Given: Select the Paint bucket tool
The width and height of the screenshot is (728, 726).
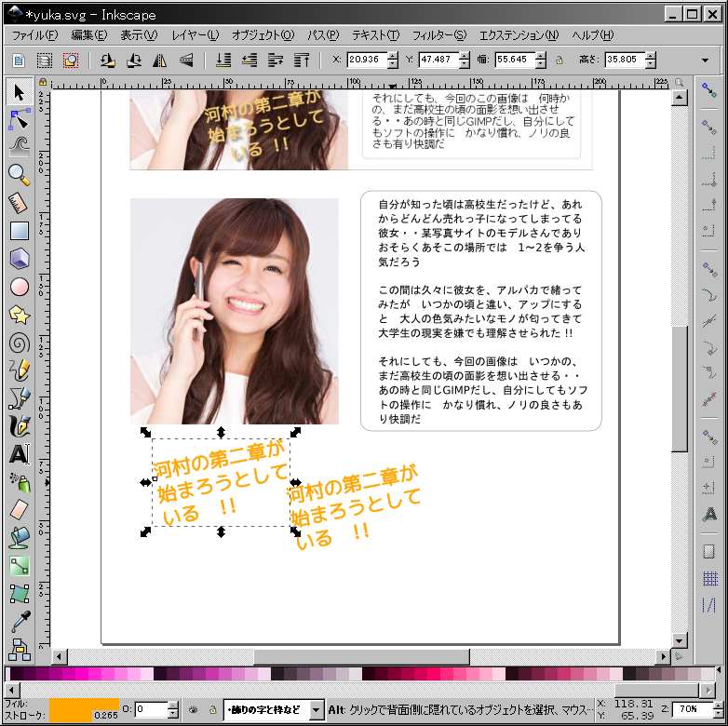Looking at the screenshot, I should coord(19,538).
